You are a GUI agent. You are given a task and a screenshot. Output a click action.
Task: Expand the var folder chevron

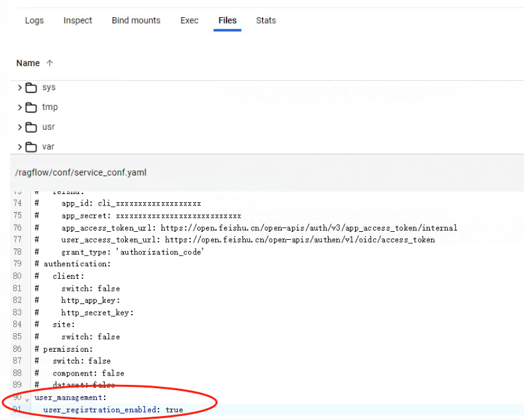20,147
